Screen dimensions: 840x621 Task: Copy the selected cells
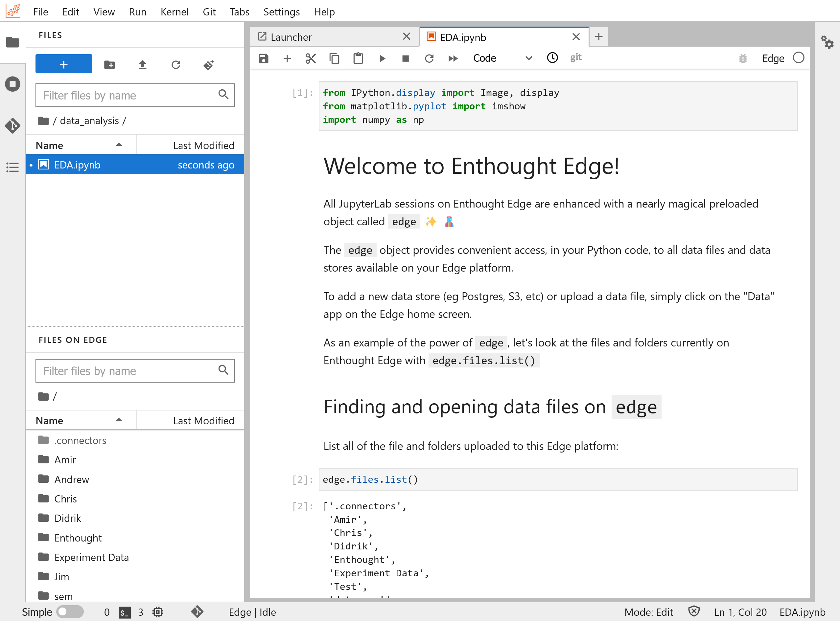(x=335, y=58)
